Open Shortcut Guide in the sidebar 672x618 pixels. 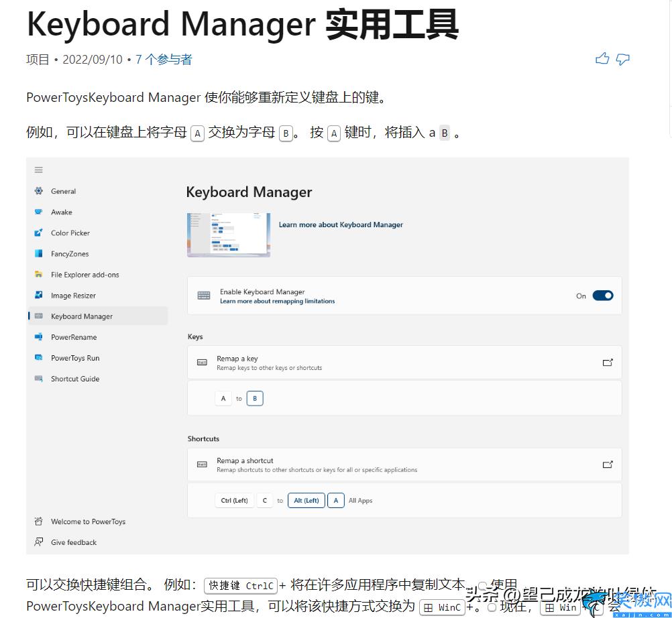[98, 379]
